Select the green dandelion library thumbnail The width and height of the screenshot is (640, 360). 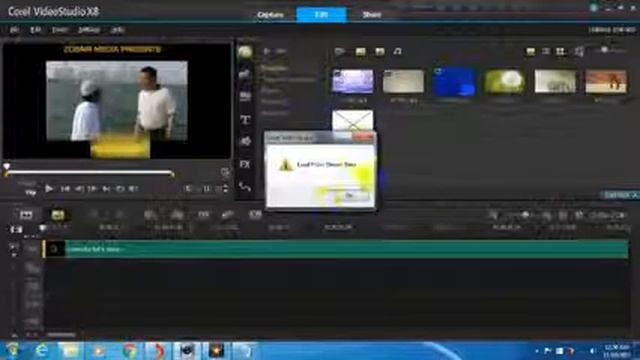[x=504, y=82]
